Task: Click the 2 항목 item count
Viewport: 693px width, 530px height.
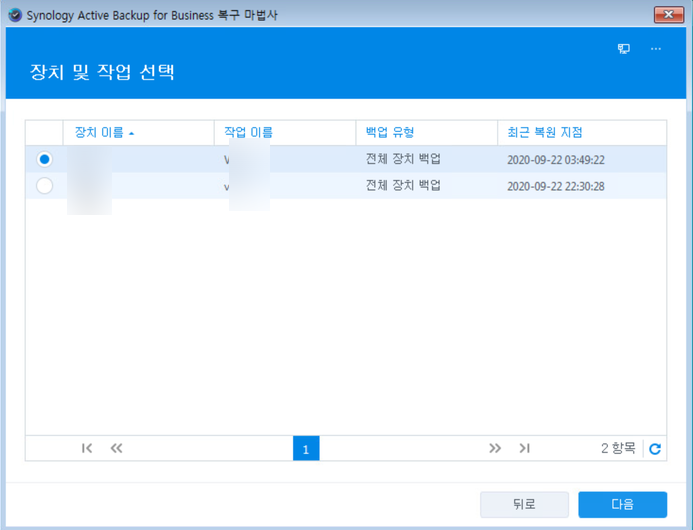Action: [618, 448]
